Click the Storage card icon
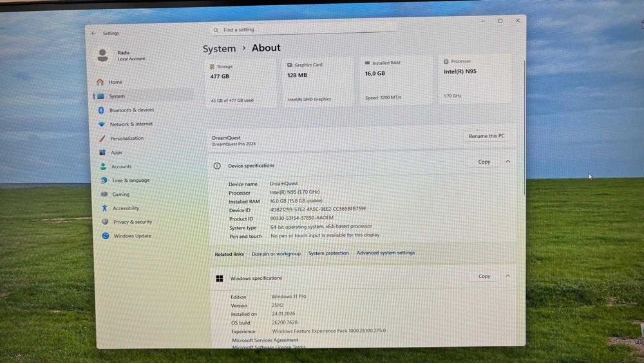The image size is (644, 363). (212, 66)
